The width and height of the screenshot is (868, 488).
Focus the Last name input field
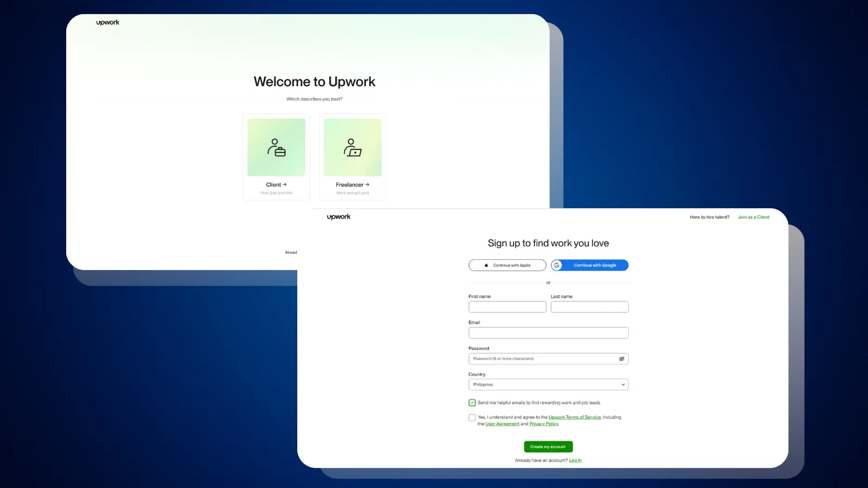(x=590, y=307)
